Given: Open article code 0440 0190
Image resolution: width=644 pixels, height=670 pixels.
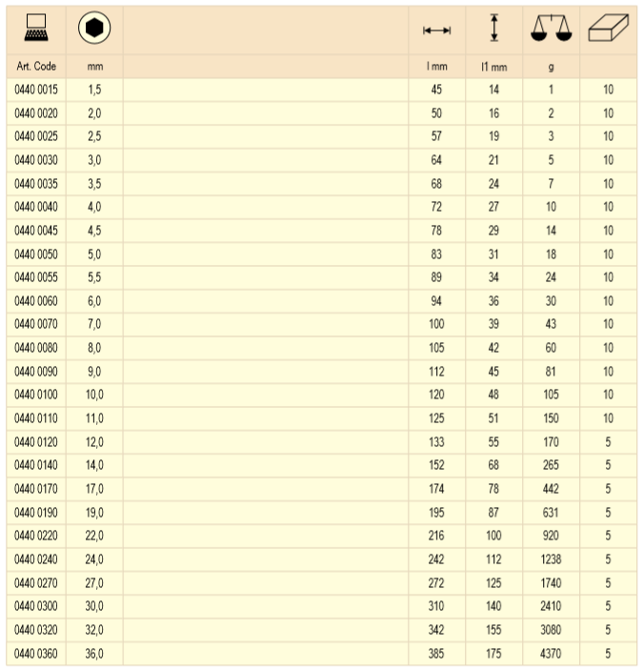Looking at the screenshot, I should (x=36, y=513).
